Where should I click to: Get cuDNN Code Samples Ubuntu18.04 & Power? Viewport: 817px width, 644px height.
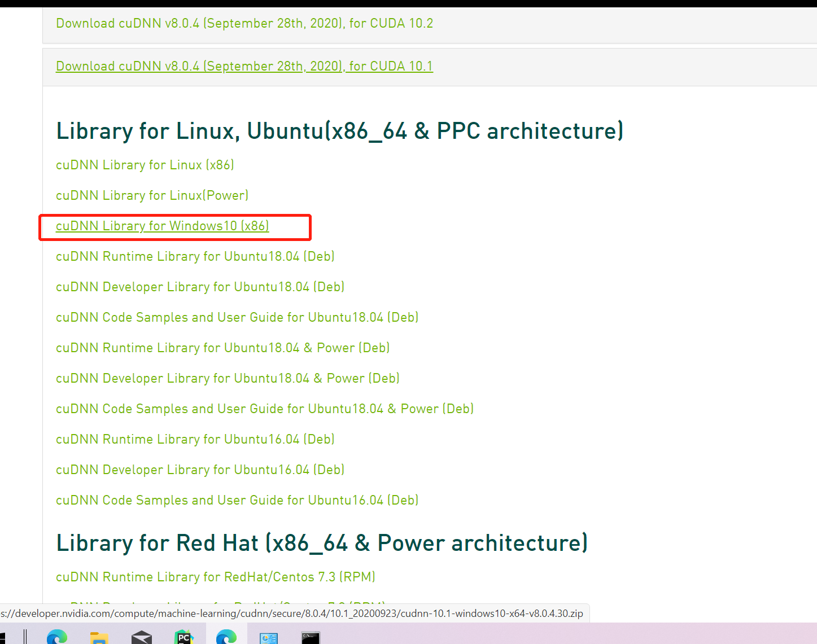click(265, 409)
